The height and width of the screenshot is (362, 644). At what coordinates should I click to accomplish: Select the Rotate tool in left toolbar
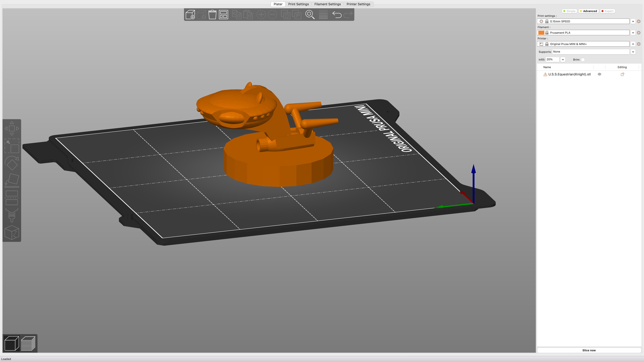pos(12,163)
